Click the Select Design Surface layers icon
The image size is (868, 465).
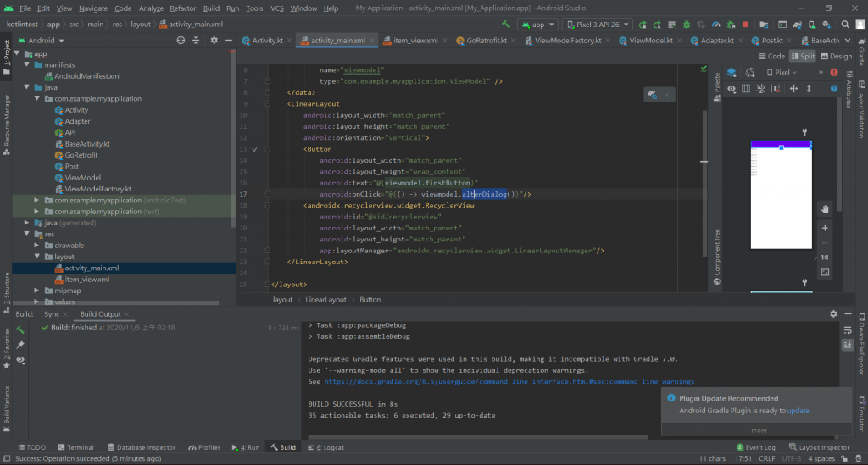(x=732, y=73)
